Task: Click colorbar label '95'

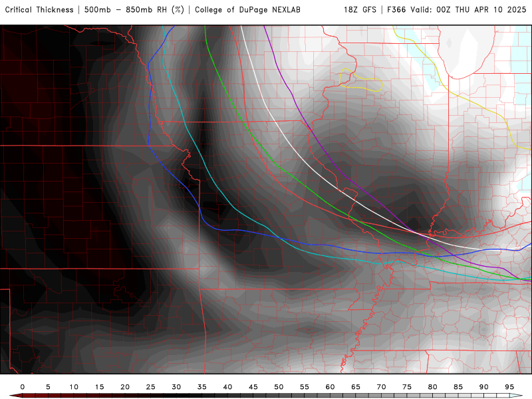Action: point(509,387)
